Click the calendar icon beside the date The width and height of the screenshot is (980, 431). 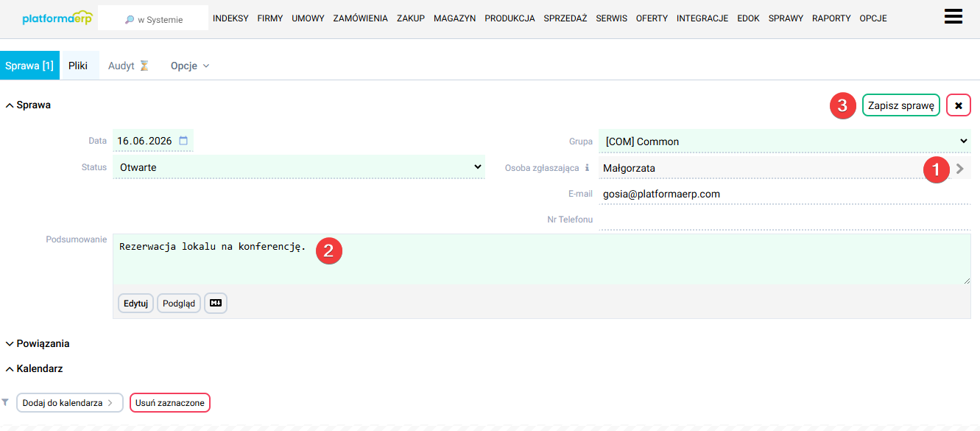point(183,141)
